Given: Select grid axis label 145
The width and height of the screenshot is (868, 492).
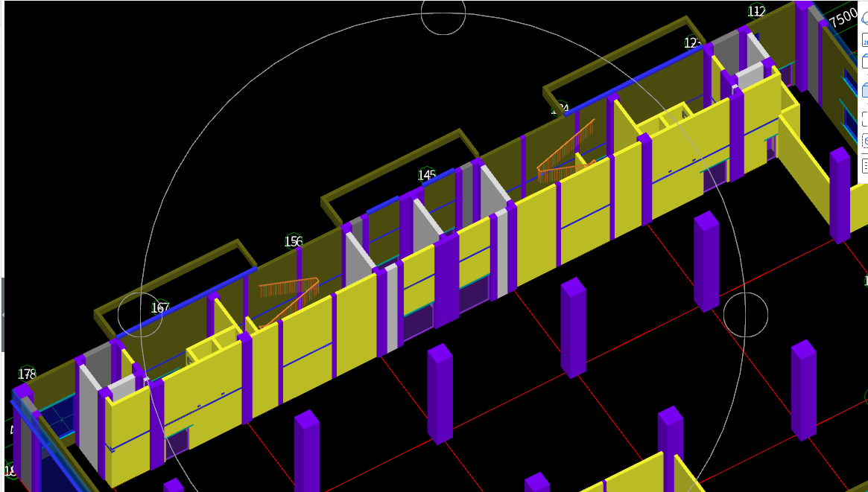Looking at the screenshot, I should click(x=427, y=175).
